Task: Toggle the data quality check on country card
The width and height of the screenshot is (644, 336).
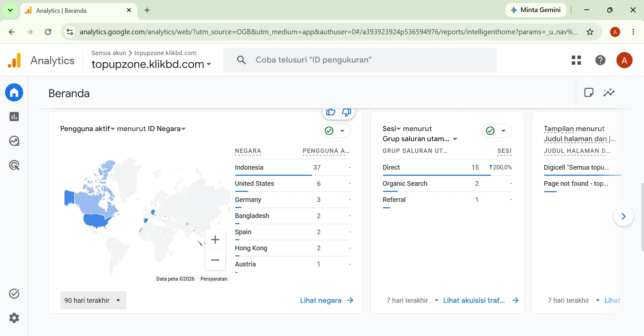Action: [x=335, y=131]
